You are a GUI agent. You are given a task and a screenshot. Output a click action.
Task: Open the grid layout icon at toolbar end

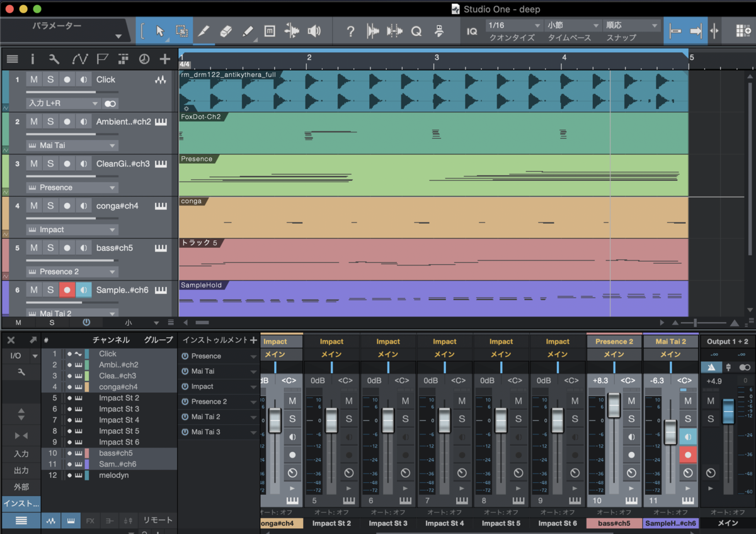tap(743, 31)
